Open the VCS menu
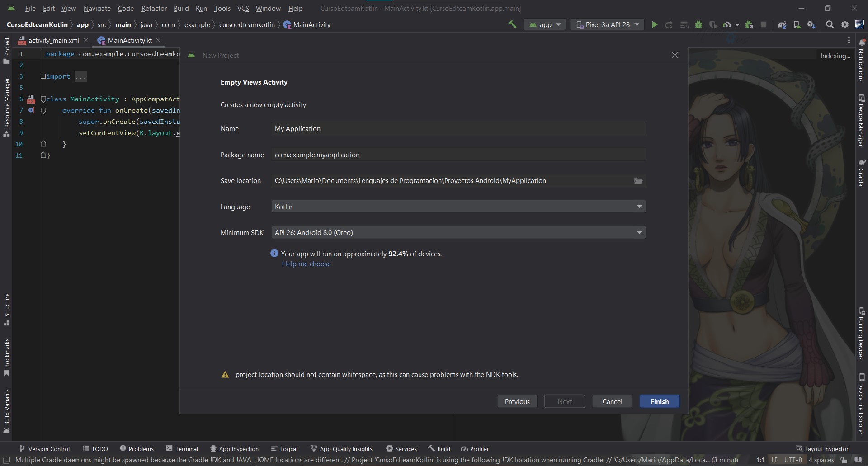The width and height of the screenshot is (868, 466). (243, 8)
